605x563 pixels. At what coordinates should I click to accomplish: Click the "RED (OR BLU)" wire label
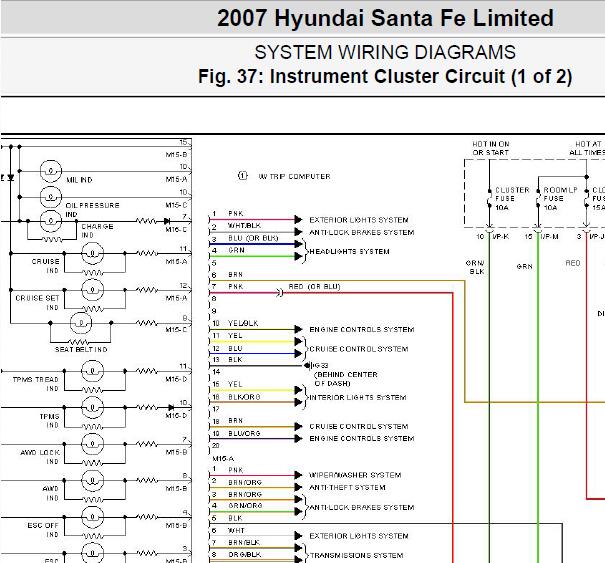point(314,286)
